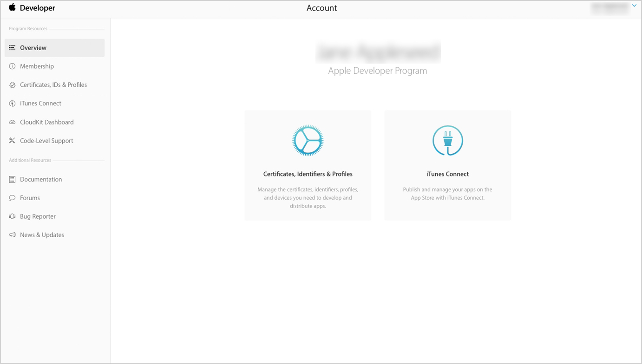Click the iTunes Connect sidebar plug icon
The image size is (642, 364).
point(12,104)
